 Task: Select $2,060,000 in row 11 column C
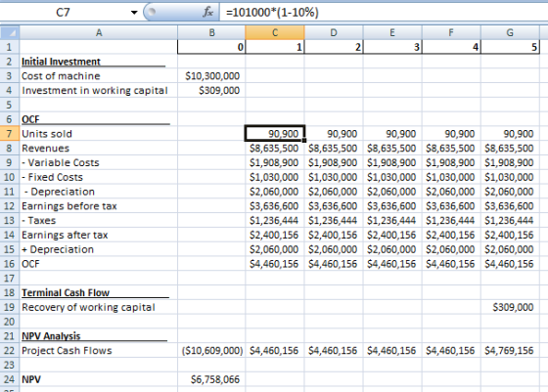point(275,192)
